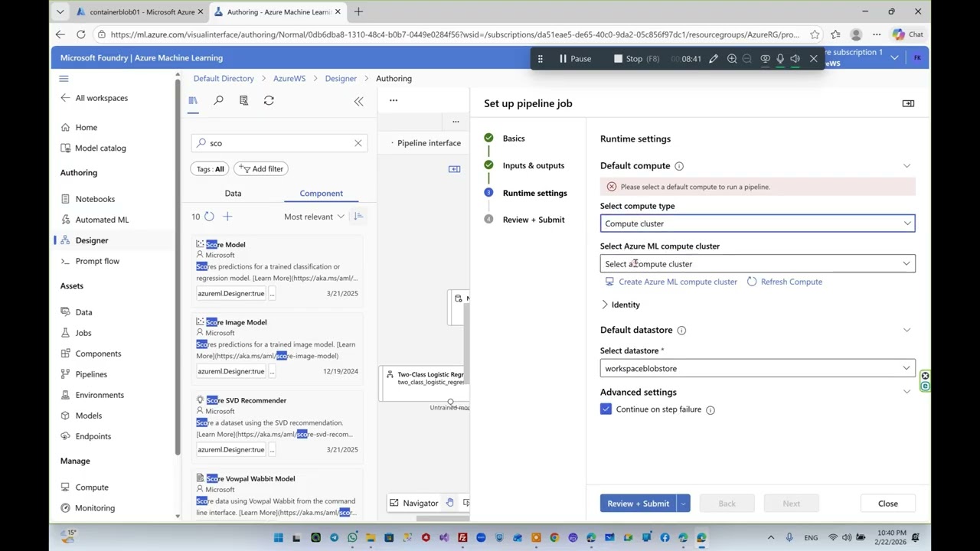980x551 pixels.
Task: Collapse the Default datastore section chevron
Action: point(906,330)
